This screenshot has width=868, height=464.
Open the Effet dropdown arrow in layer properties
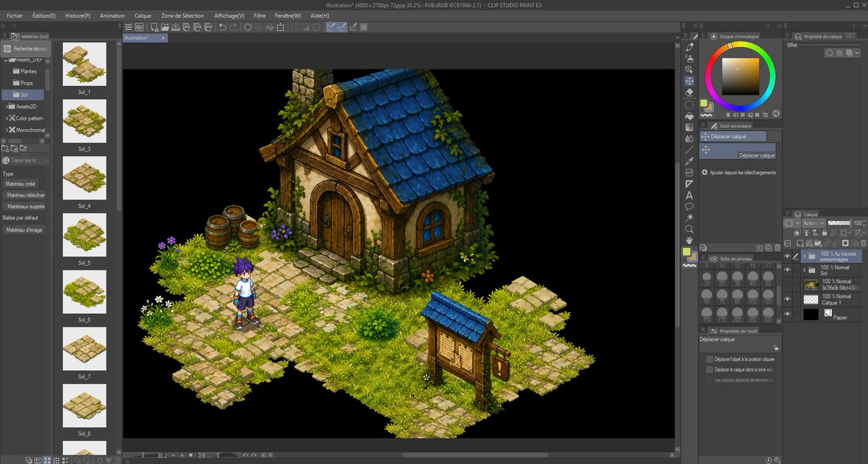857,53
